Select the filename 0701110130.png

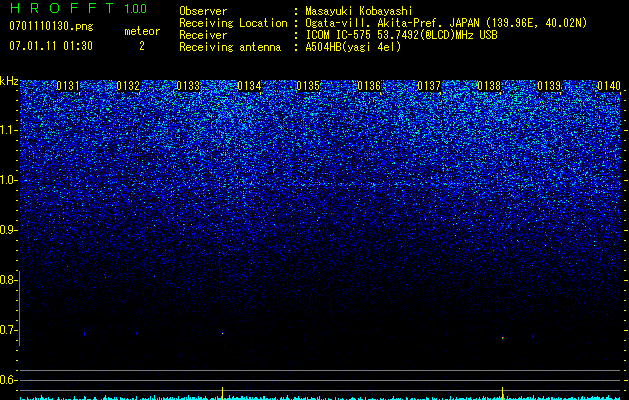tap(51, 26)
